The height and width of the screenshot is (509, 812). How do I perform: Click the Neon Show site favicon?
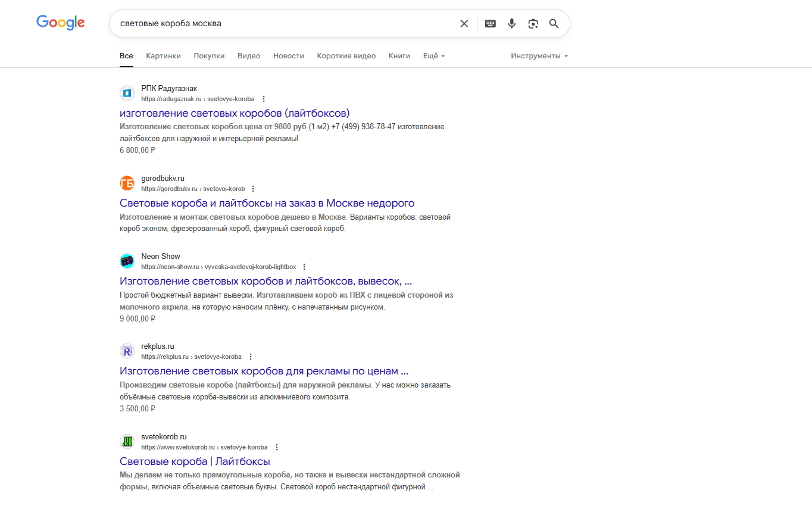point(127,261)
